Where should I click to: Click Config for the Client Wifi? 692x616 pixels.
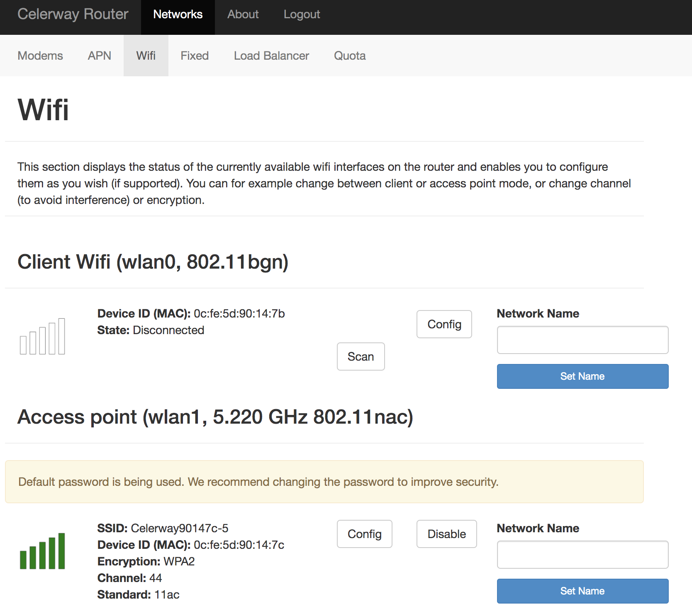click(x=444, y=324)
